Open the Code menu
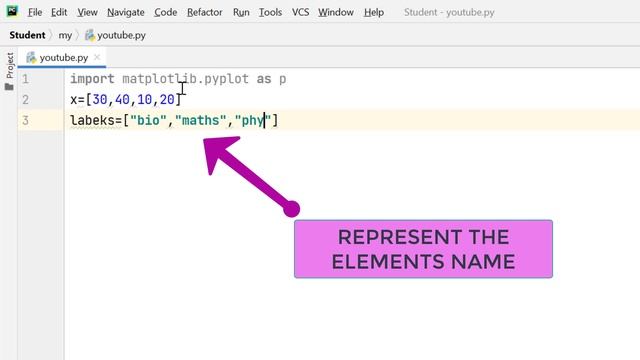This screenshot has width=640, height=360. [x=165, y=12]
